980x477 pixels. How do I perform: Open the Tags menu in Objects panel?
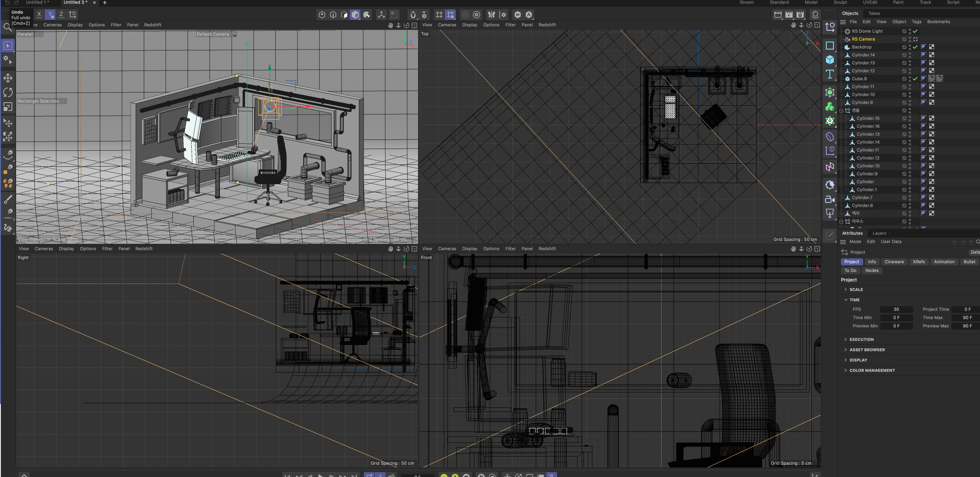point(917,22)
